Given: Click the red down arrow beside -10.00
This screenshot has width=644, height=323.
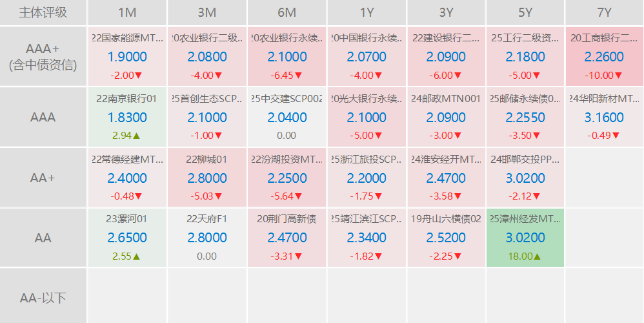Looking at the screenshot, I should point(618,76).
